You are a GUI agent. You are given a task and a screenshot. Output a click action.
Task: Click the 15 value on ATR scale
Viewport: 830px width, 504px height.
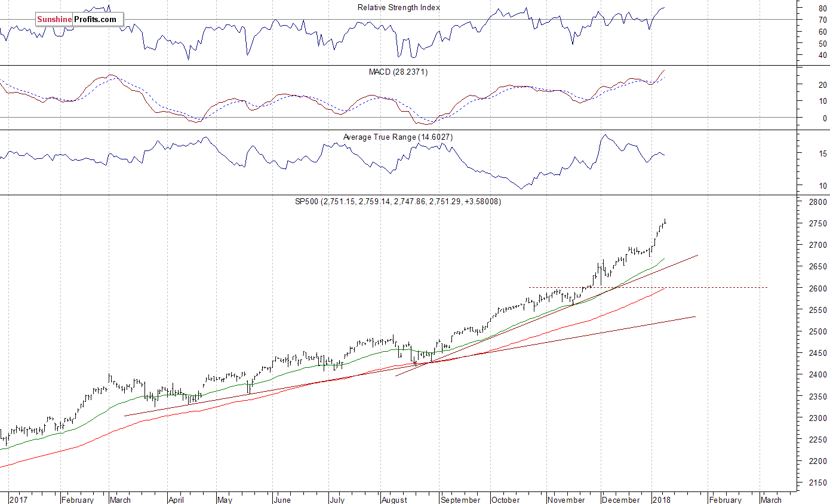[x=822, y=154]
